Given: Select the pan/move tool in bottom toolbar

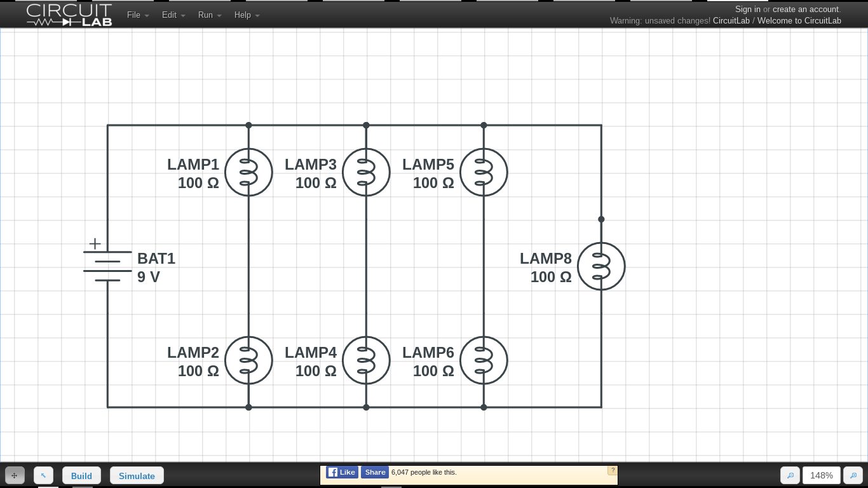Looking at the screenshot, I should (15, 475).
